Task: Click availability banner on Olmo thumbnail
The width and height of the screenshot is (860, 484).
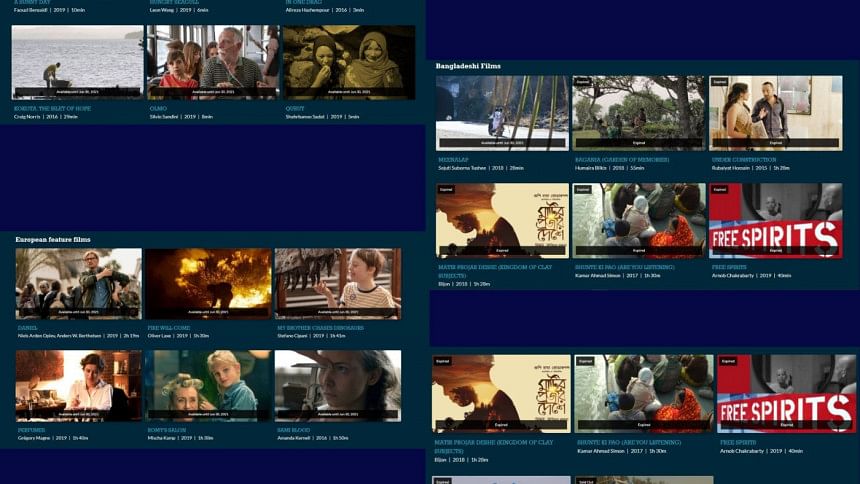Action: click(x=213, y=92)
